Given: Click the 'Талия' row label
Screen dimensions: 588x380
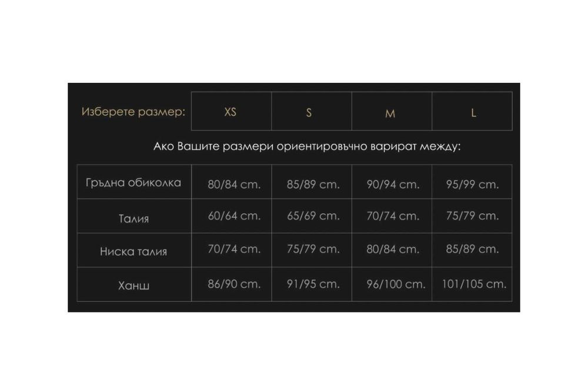Looking at the screenshot, I should coord(134,218).
